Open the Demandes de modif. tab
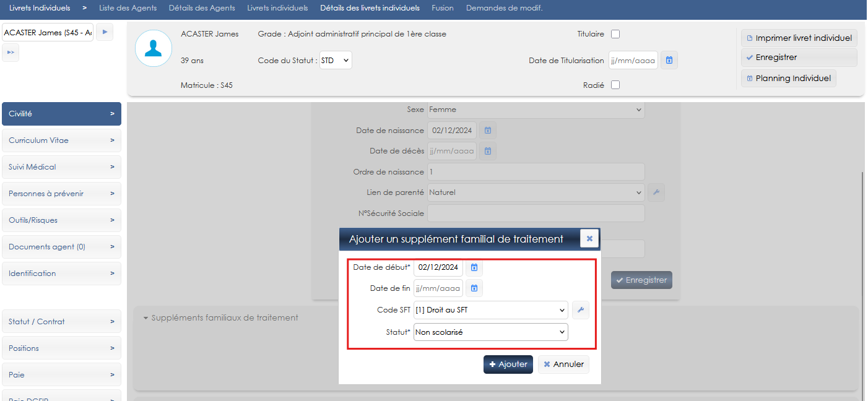This screenshot has height=401, width=868. click(x=504, y=8)
